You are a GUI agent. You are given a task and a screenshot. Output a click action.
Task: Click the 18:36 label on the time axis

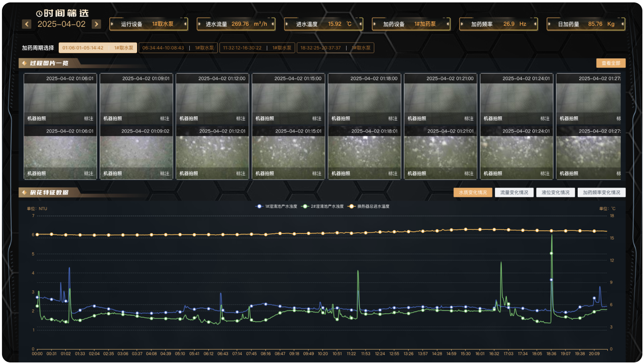point(551,354)
